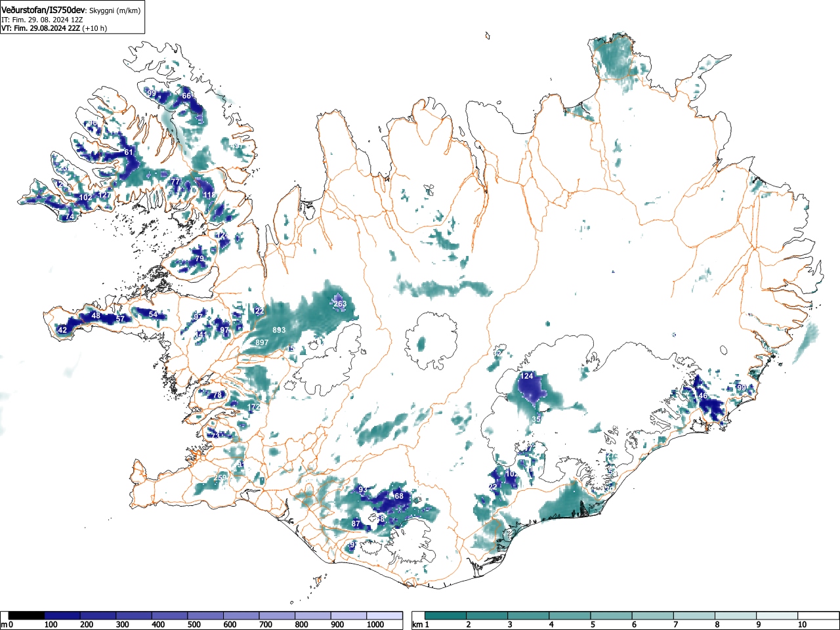
Task: Click the 93 value in southern Iceland
Action: point(362,490)
